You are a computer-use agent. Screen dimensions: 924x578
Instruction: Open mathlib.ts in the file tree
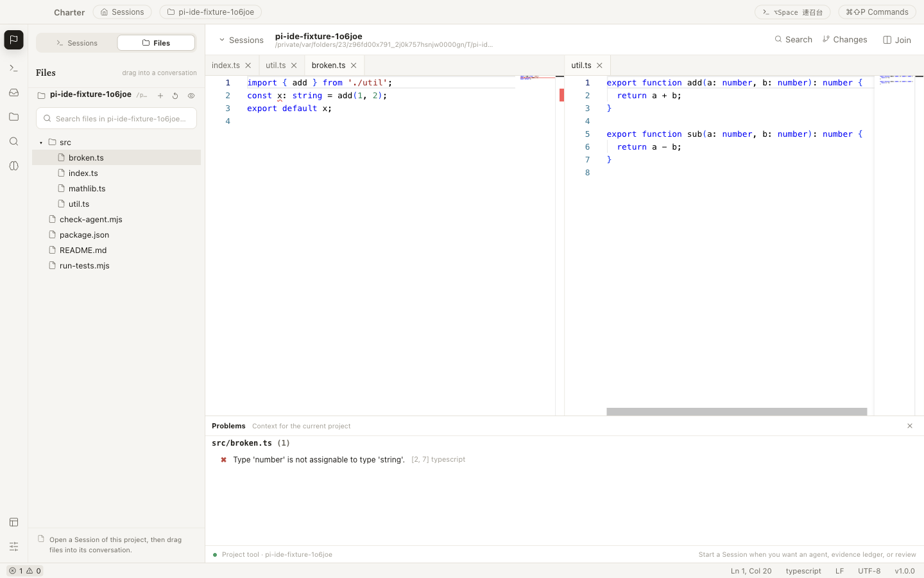pyautogui.click(x=116, y=188)
